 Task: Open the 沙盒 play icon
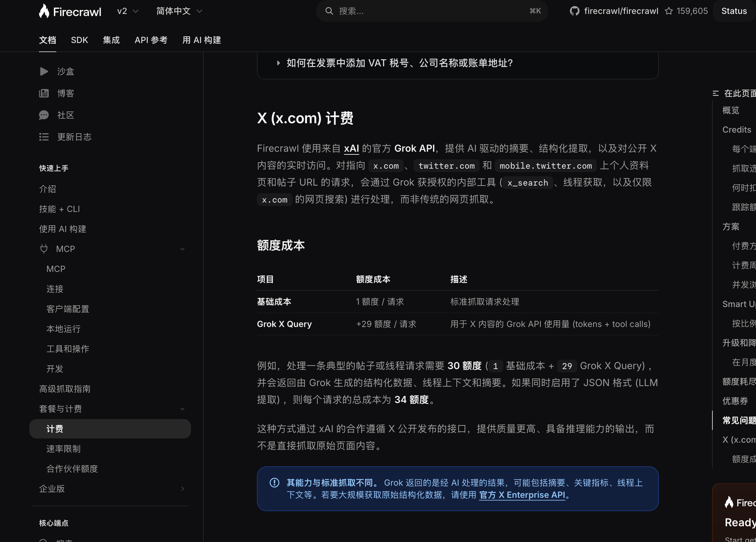[44, 71]
